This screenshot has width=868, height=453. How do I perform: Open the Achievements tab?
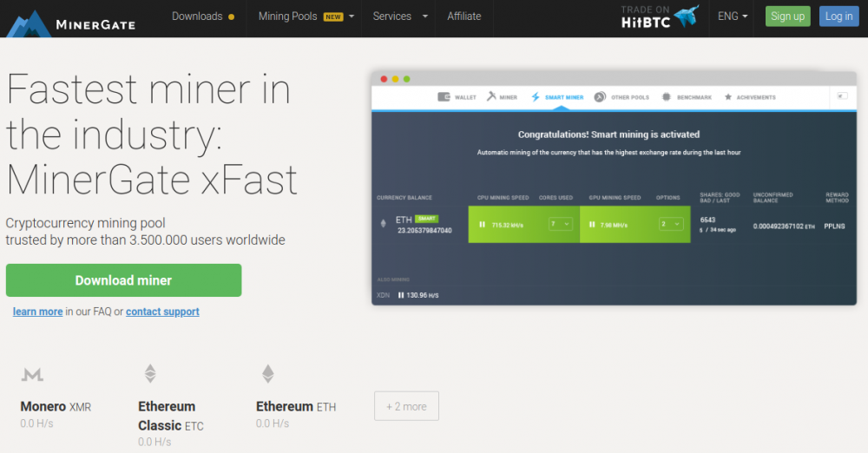(x=750, y=97)
